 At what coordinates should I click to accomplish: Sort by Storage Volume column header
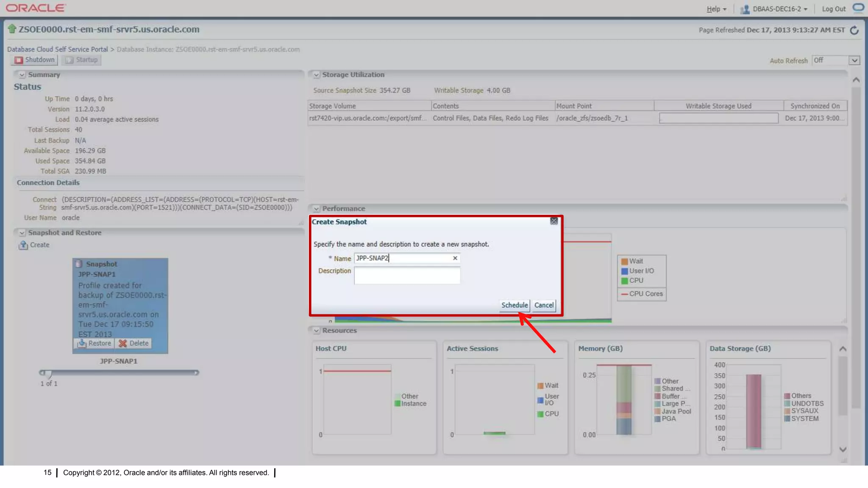tap(369, 106)
